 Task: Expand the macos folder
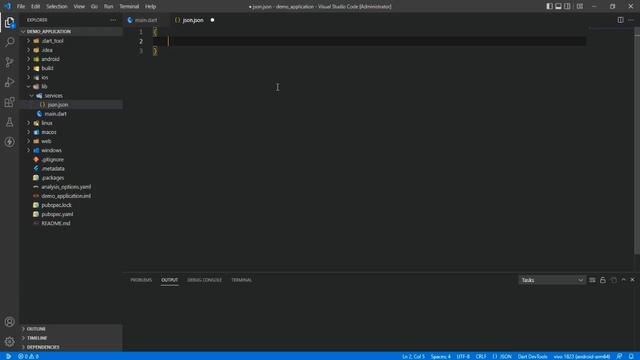(49, 132)
